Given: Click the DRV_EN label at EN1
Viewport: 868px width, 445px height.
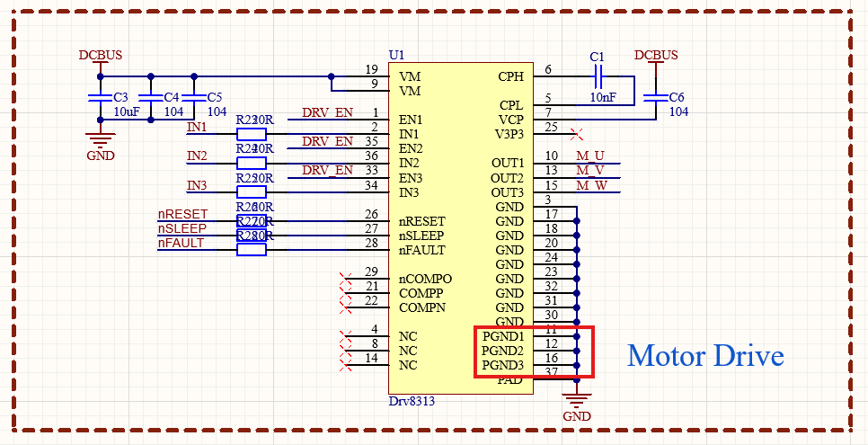Looking at the screenshot, I should [327, 113].
